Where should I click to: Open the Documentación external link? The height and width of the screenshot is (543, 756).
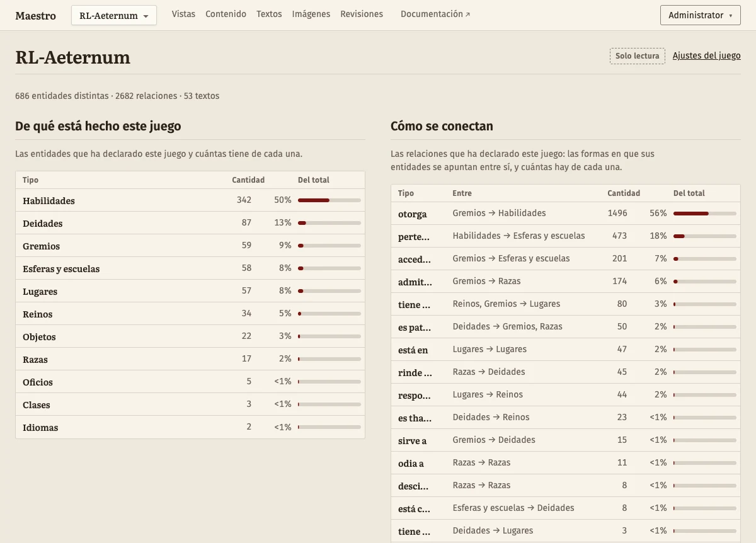click(x=435, y=14)
